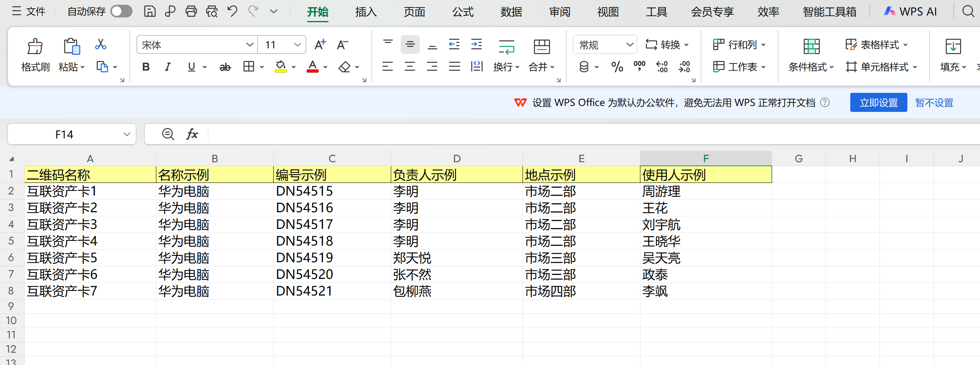This screenshot has width=980, height=365.
Task: Click the Redo arrow icon
Action: tap(253, 11)
